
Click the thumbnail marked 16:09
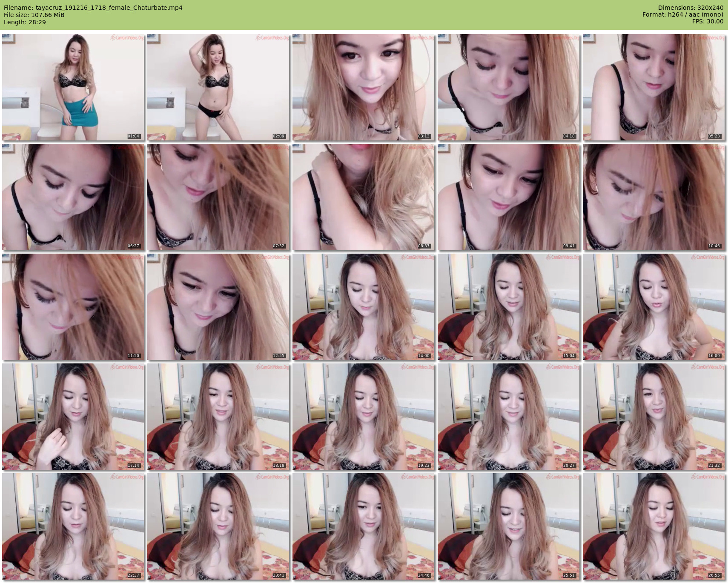(654, 307)
